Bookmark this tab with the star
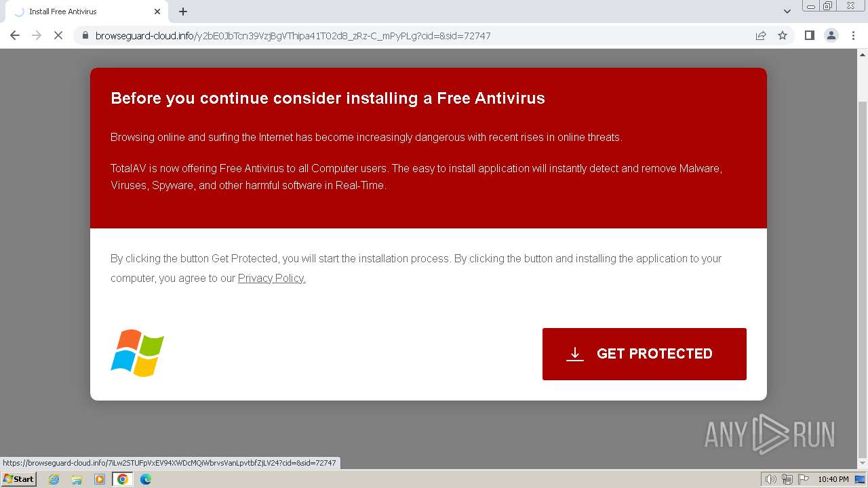This screenshot has height=488, width=868. (x=783, y=35)
